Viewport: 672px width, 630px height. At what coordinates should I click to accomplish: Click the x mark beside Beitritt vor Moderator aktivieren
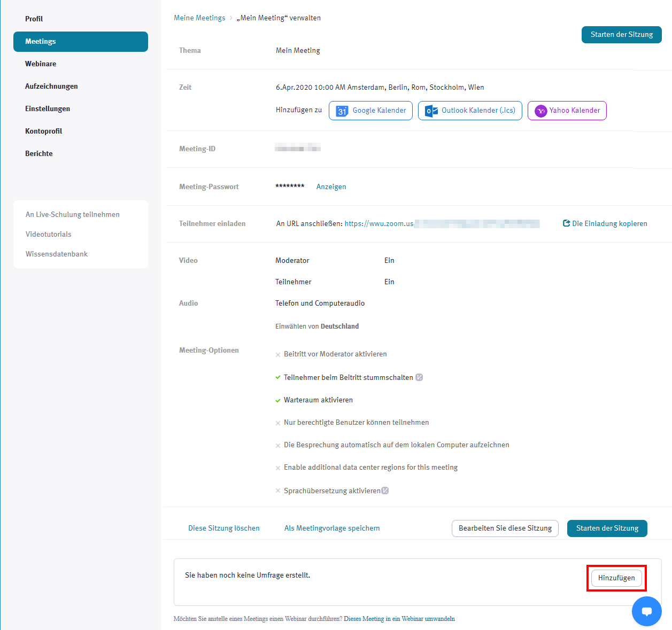(x=278, y=354)
